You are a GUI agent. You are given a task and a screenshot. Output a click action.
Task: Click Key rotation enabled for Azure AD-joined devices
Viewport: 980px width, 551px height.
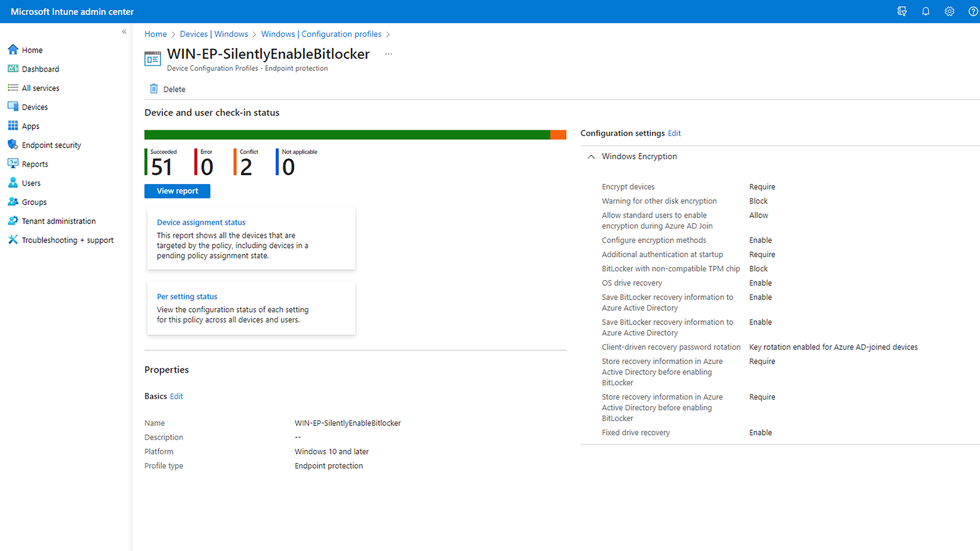[833, 347]
